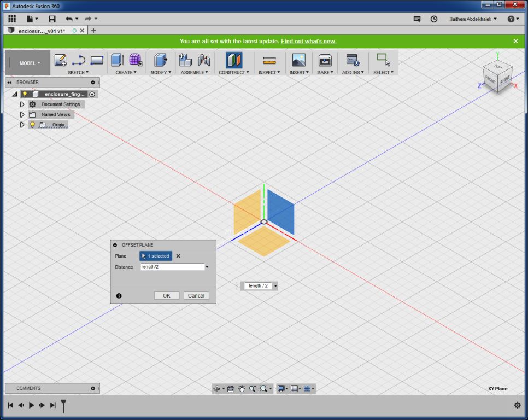Click the Offset Plane construct icon

234,60
